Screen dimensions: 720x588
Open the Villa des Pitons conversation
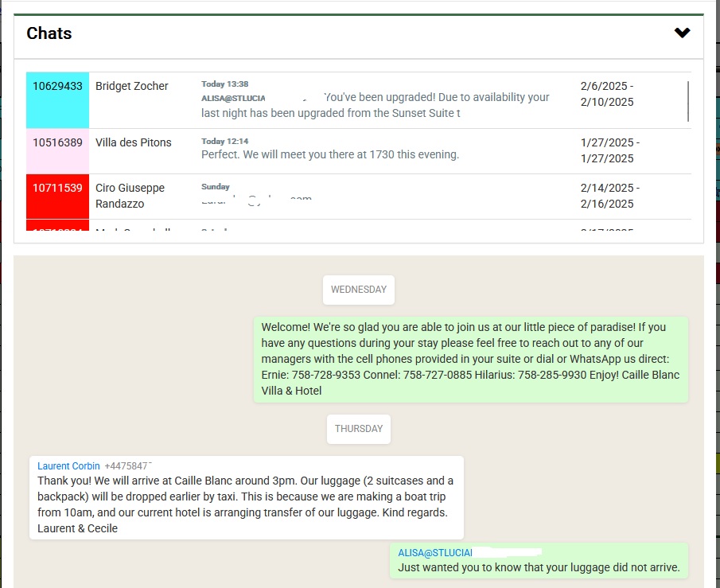tap(134, 142)
